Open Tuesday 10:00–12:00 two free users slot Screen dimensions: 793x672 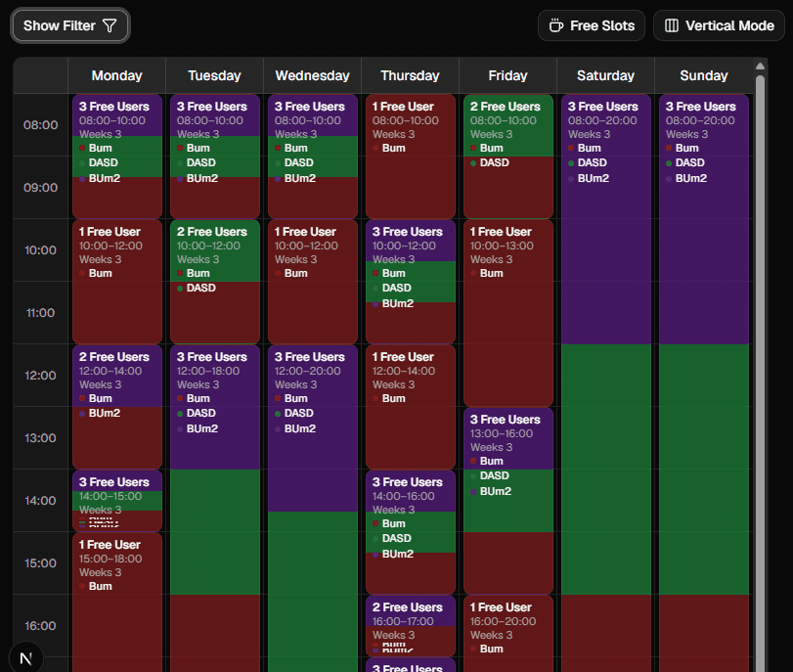click(215, 282)
